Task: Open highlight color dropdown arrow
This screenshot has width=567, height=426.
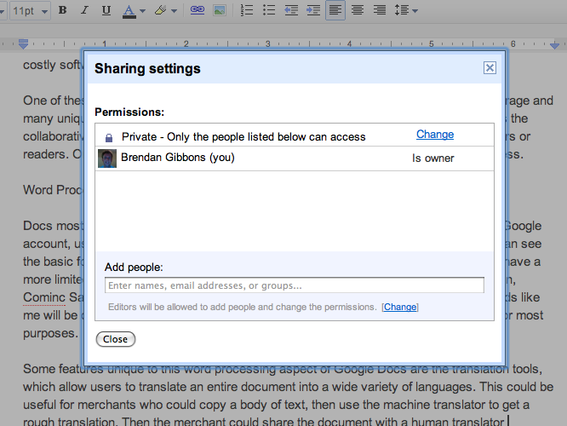Action: 174,11
